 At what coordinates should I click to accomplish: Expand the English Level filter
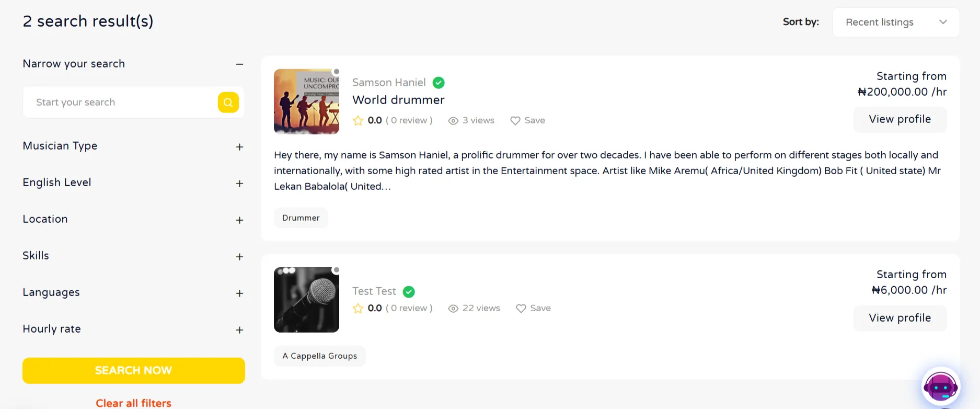(x=239, y=184)
